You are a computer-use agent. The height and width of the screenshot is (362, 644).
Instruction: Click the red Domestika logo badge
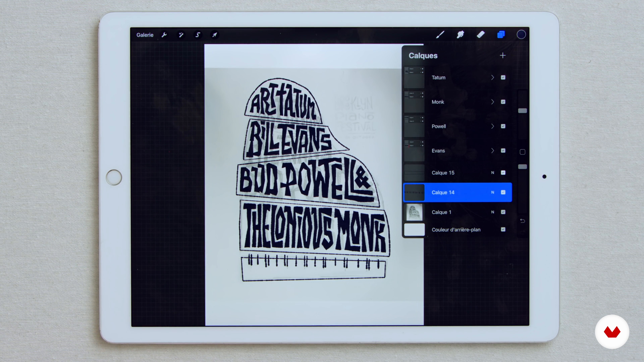[612, 332]
